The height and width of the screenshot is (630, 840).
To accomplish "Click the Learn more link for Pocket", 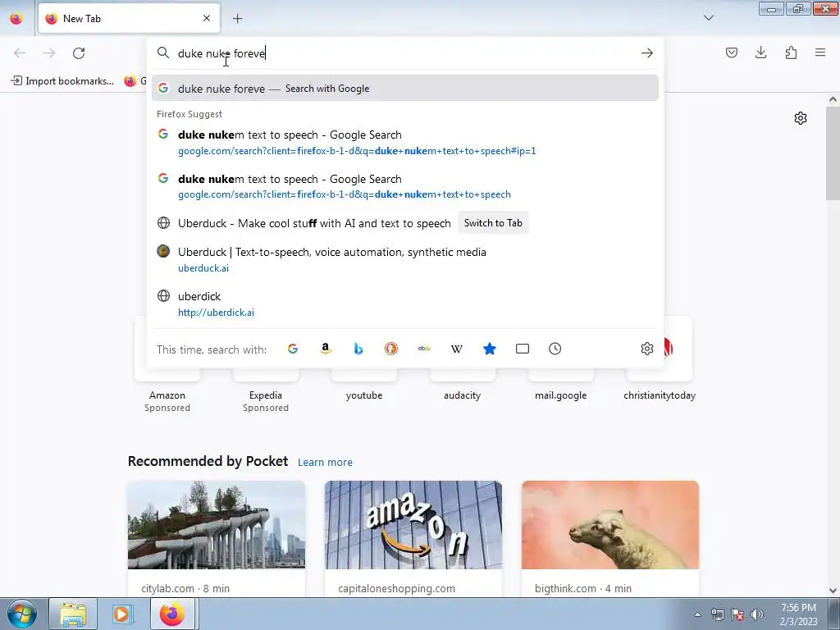I will tap(325, 462).
